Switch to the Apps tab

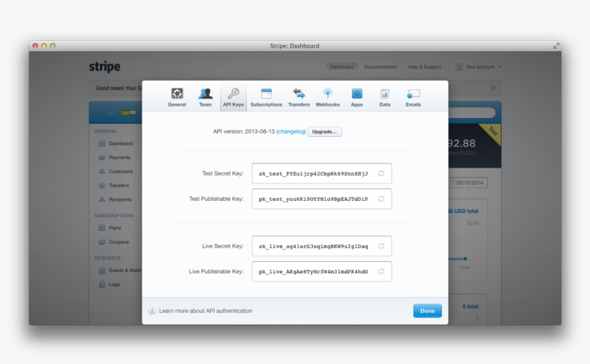(x=357, y=97)
